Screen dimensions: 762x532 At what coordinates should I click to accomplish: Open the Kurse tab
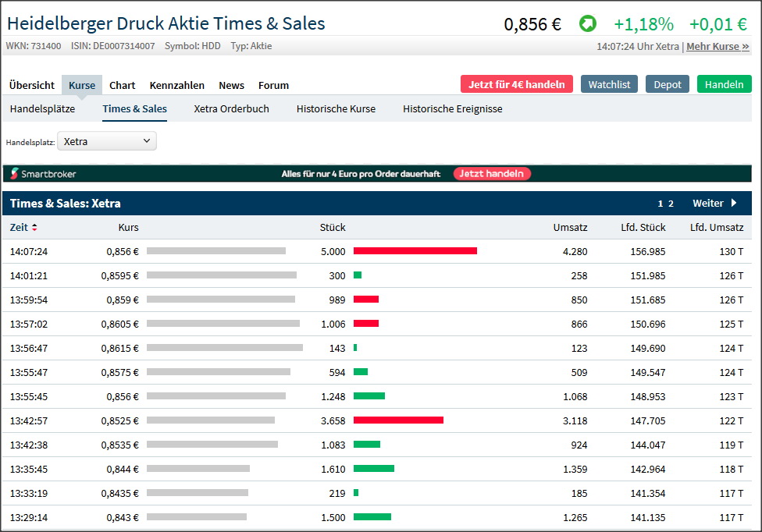click(82, 85)
